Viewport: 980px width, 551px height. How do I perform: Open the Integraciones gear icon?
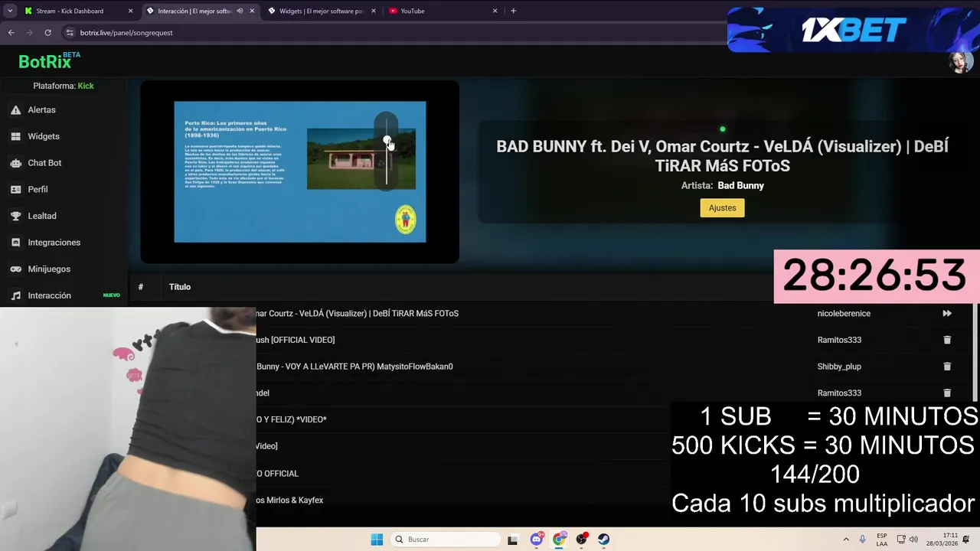tap(15, 243)
